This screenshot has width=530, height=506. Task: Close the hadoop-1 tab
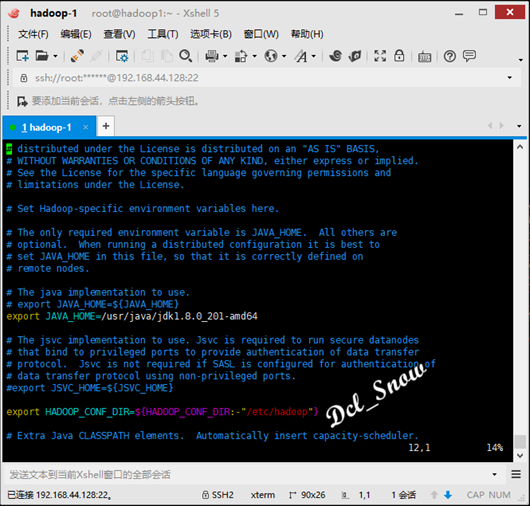(86, 127)
